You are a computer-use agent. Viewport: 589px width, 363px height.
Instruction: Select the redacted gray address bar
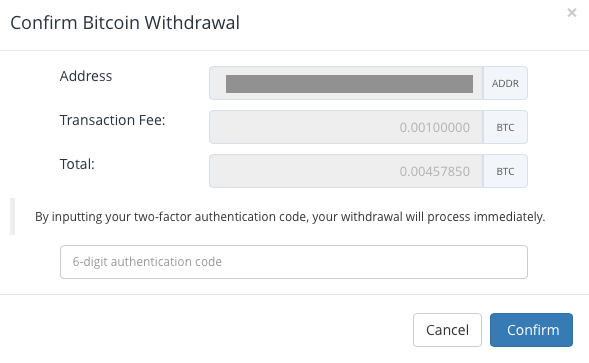[349, 83]
